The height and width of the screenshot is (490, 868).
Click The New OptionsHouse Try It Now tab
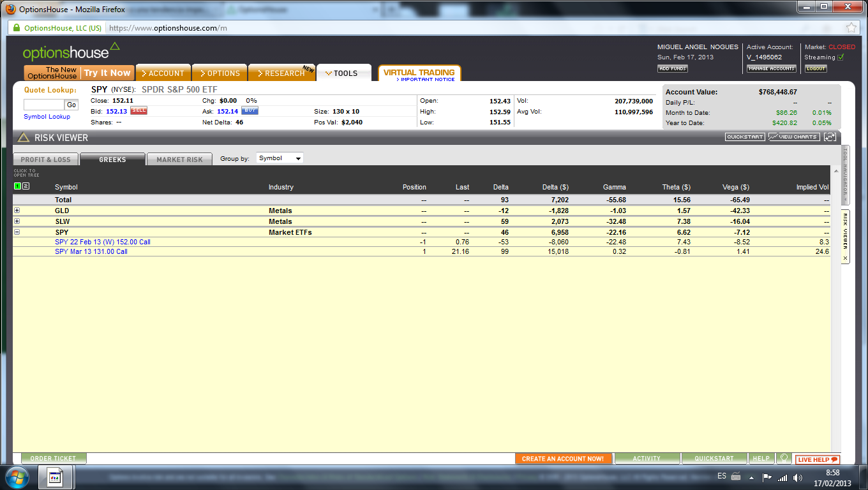pyautogui.click(x=79, y=73)
